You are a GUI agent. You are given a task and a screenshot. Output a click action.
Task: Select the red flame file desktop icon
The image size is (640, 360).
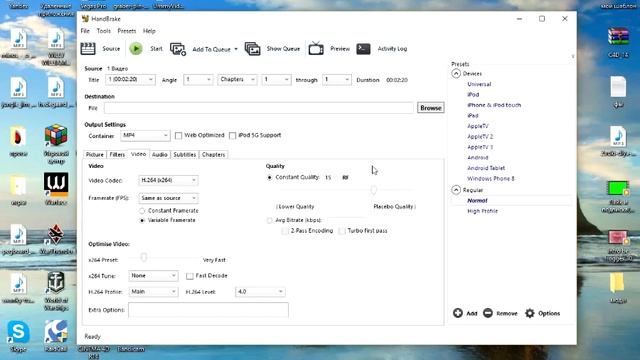(x=18, y=136)
